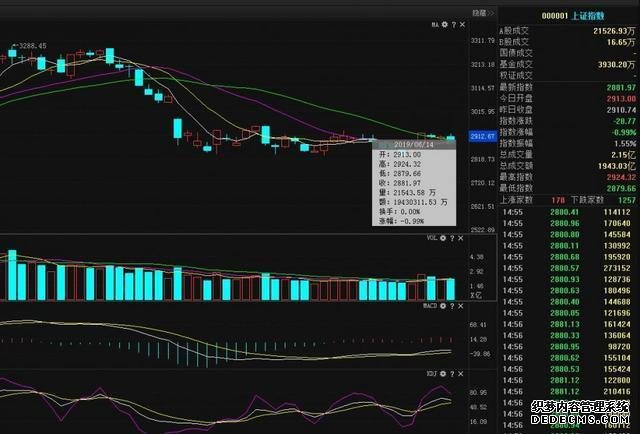
Task: Click the 总成交额 value 1943.03亿
Action: 617,166
